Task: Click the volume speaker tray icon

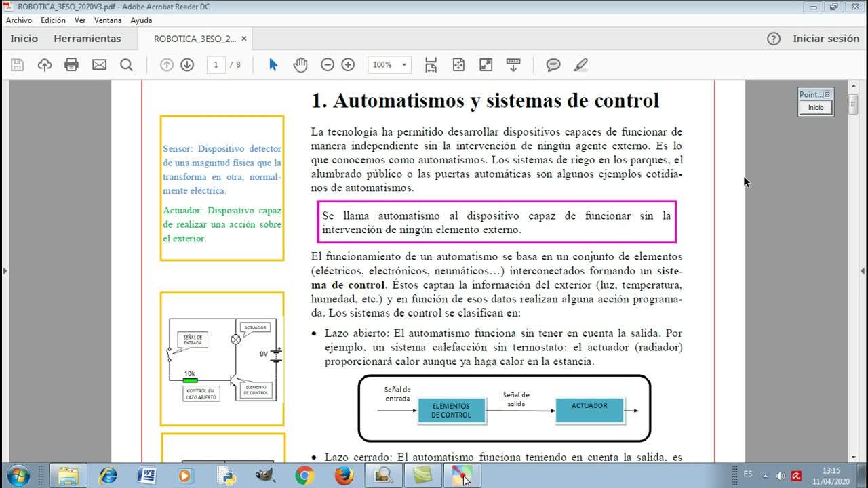Action: (x=781, y=476)
